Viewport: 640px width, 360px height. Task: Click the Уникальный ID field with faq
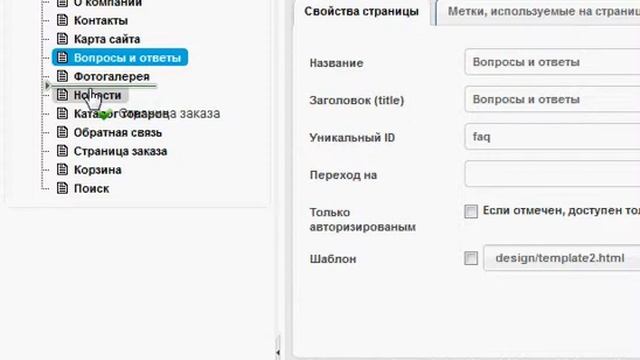(x=552, y=137)
